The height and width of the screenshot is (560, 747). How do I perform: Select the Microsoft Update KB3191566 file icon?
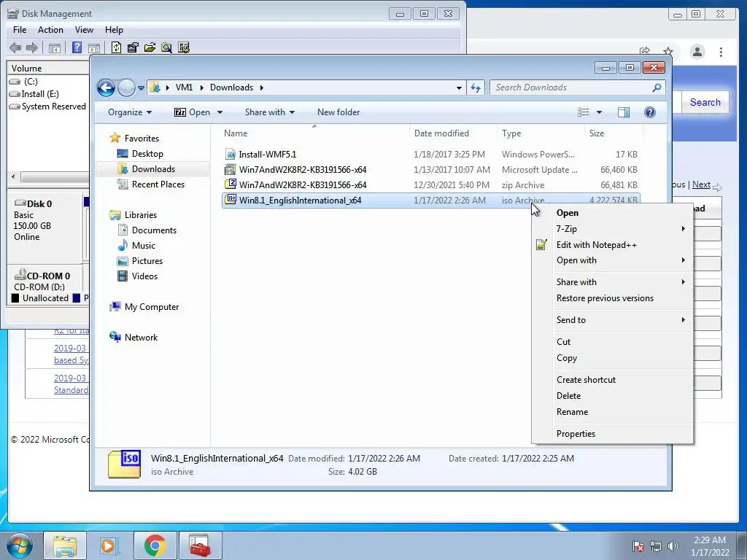click(x=231, y=169)
